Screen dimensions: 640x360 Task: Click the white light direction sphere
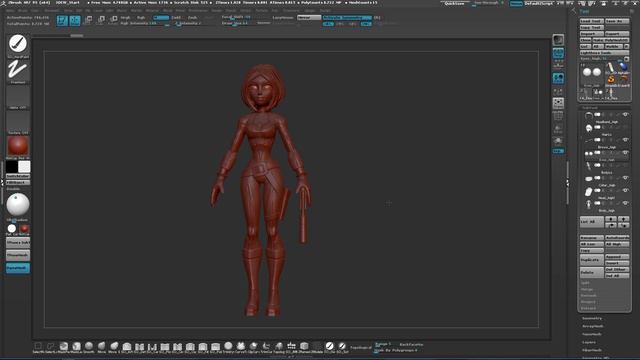click(x=18, y=204)
